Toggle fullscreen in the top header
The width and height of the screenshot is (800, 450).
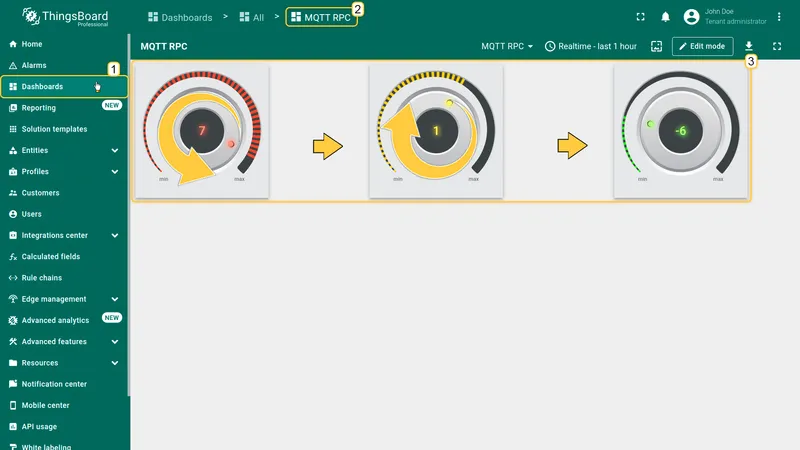tap(640, 17)
